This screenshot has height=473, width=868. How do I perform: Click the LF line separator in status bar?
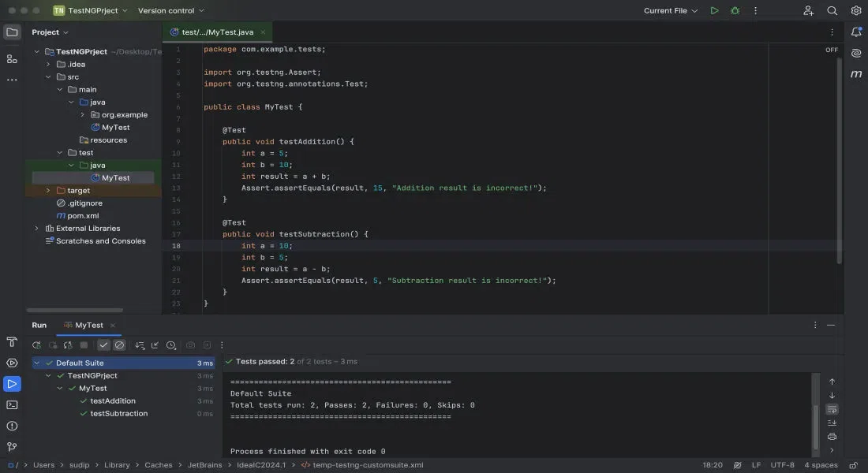[756, 465]
